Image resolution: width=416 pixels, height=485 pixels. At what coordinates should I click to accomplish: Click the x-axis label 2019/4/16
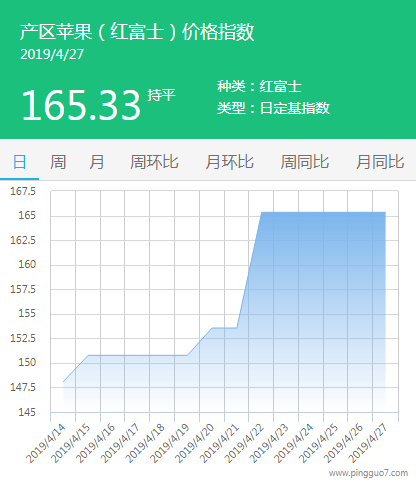pyautogui.click(x=95, y=443)
